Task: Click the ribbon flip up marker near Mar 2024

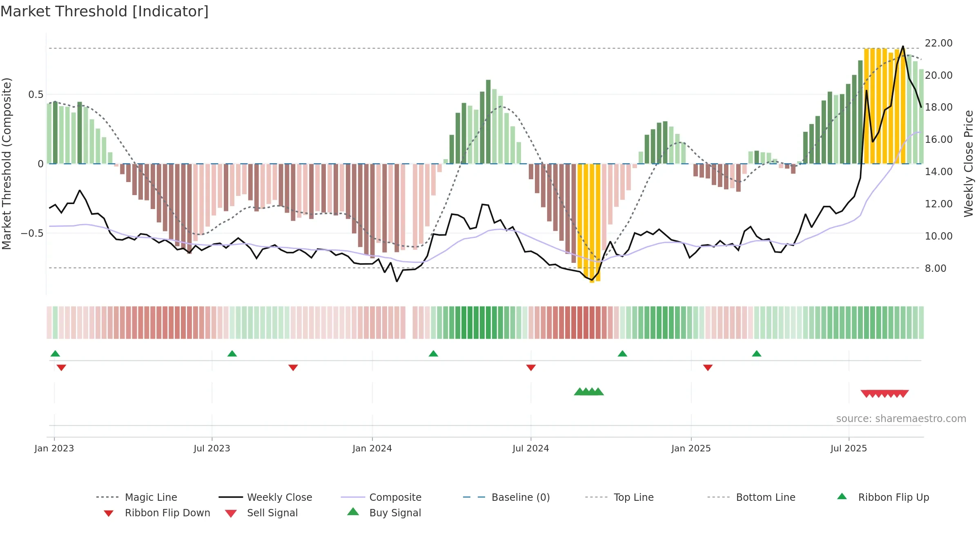Action: coord(433,353)
